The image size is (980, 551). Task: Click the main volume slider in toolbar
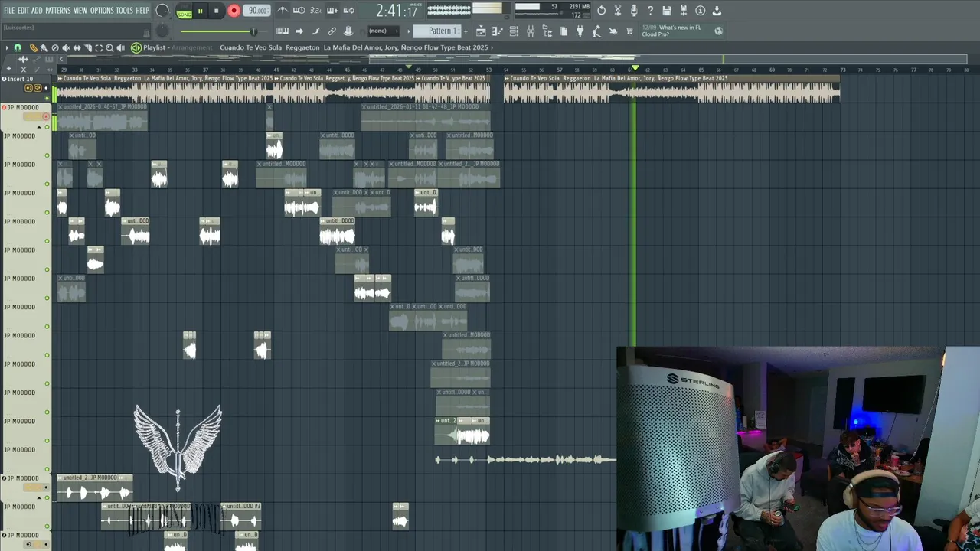(x=218, y=31)
